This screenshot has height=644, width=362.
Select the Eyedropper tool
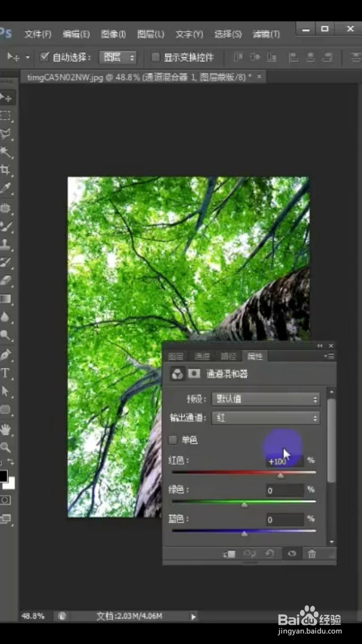tap(5, 189)
